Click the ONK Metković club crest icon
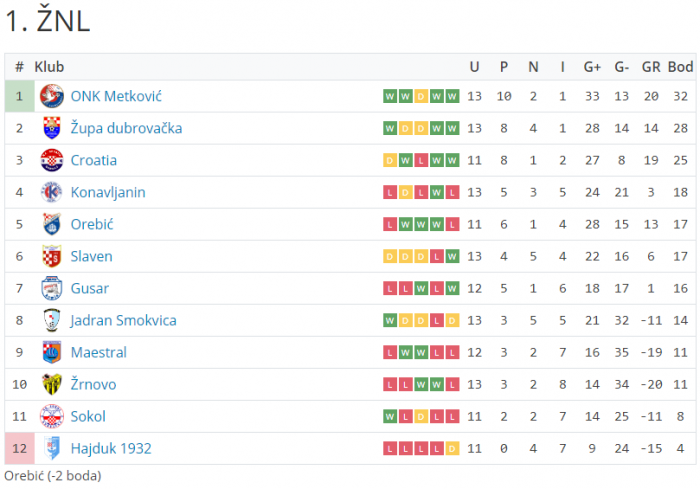Image resolution: width=700 pixels, height=489 pixels. [x=51, y=96]
